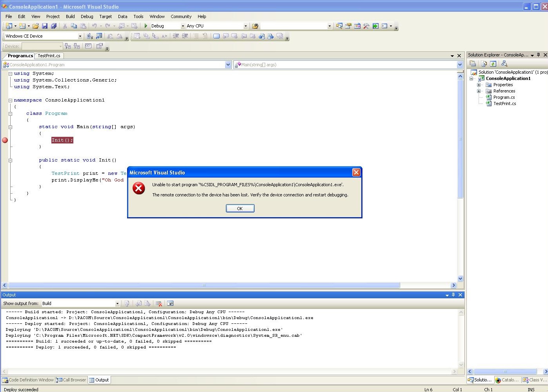Collapse the namespace ConsoleApplication1 code block
Image resolution: width=548 pixels, height=392 pixels.
pyautogui.click(x=10, y=100)
